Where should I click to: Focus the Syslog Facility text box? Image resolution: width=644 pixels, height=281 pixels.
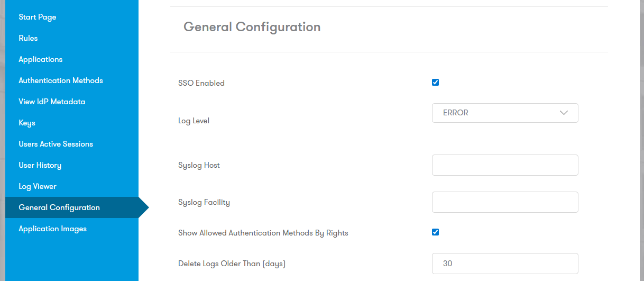(x=505, y=202)
